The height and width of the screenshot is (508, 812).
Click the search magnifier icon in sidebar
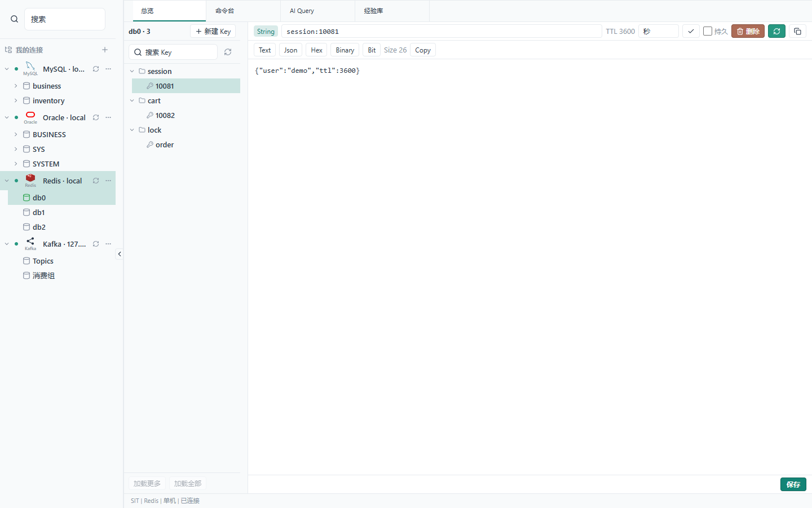pos(15,19)
